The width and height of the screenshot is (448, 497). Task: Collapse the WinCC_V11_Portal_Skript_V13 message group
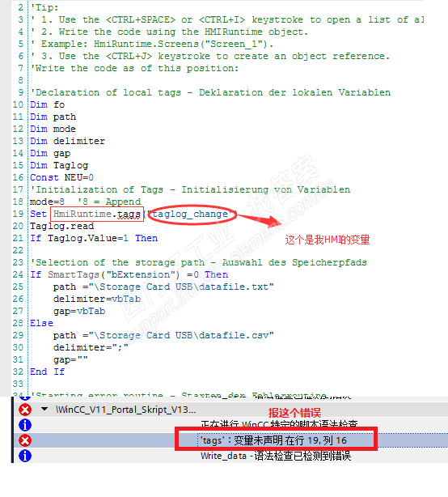(44, 410)
